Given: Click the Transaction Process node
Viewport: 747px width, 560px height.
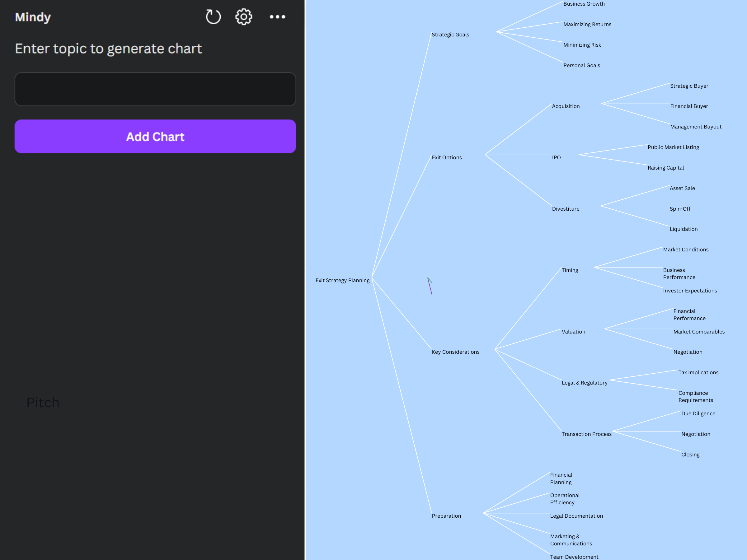Looking at the screenshot, I should coord(586,434).
